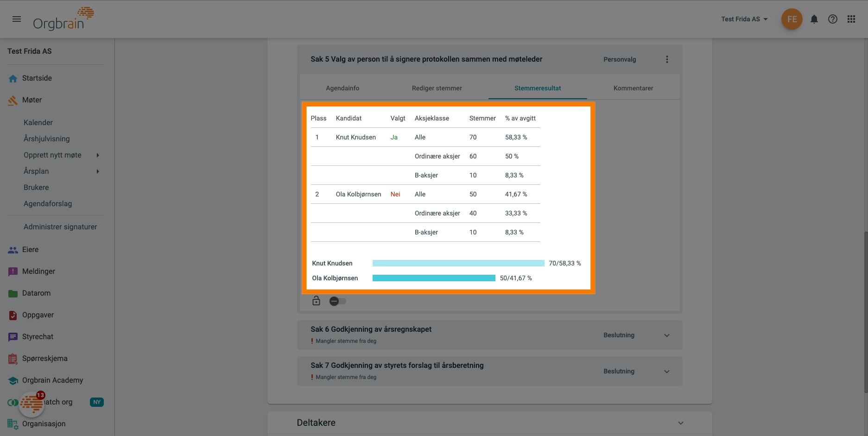868x436 pixels.
Task: Click the green 'Ja' valgt value
Action: (x=394, y=137)
